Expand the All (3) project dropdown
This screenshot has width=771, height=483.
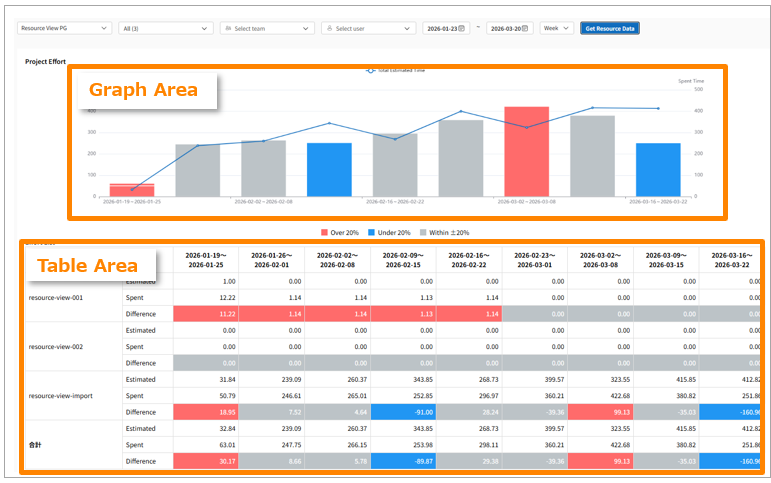pos(164,28)
